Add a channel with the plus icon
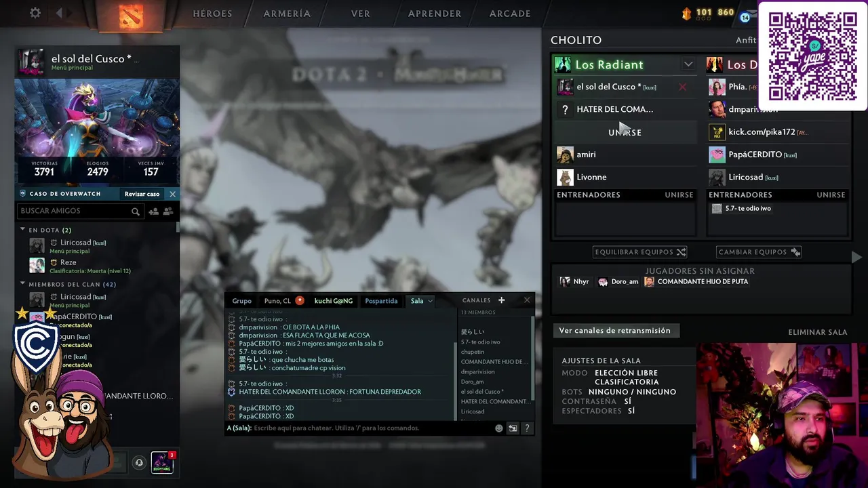 coord(501,300)
